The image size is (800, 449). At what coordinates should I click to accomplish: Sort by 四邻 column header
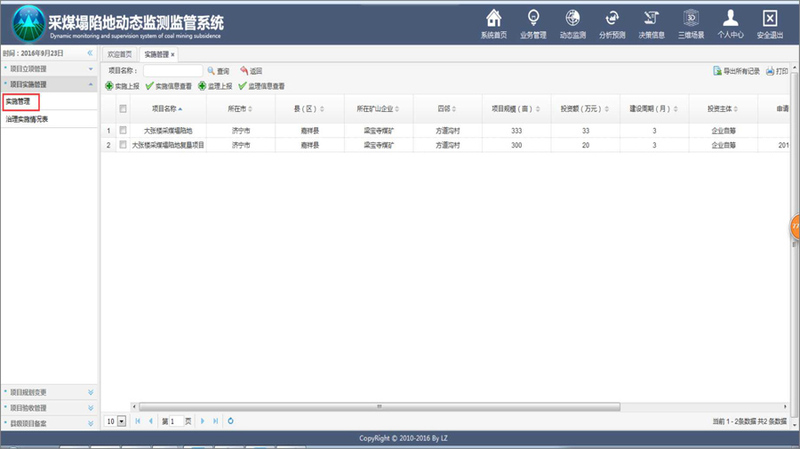pyautogui.click(x=446, y=109)
